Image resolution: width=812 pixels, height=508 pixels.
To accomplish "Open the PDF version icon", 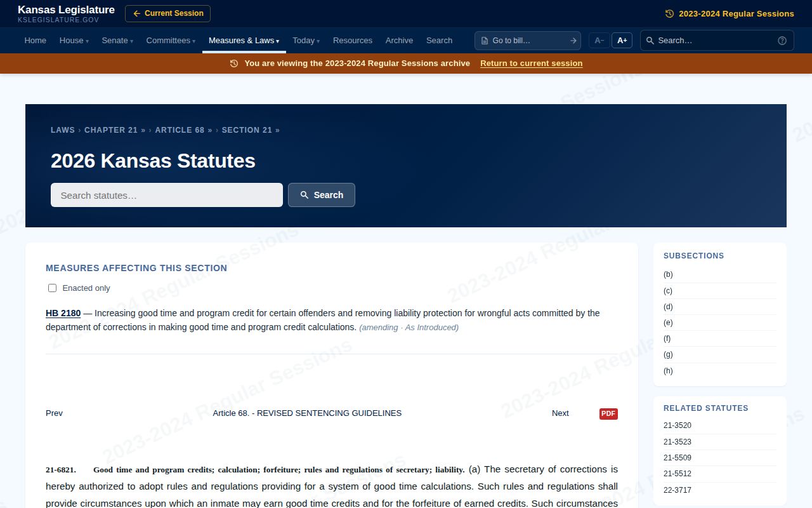I will 608,414.
